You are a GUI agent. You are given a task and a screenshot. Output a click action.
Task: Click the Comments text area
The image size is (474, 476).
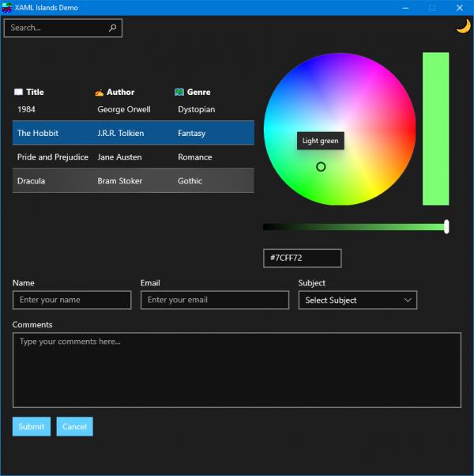point(237,370)
